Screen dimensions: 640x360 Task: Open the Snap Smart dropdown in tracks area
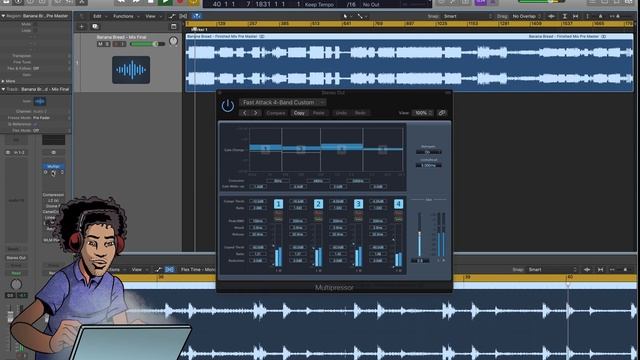468,16
